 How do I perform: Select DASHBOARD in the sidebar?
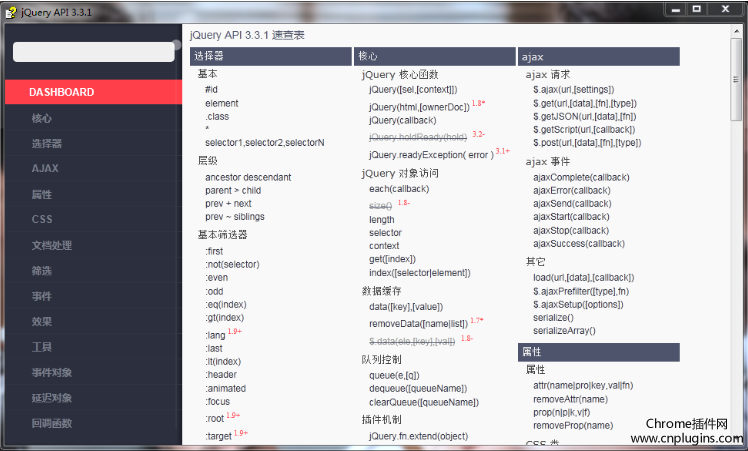94,92
